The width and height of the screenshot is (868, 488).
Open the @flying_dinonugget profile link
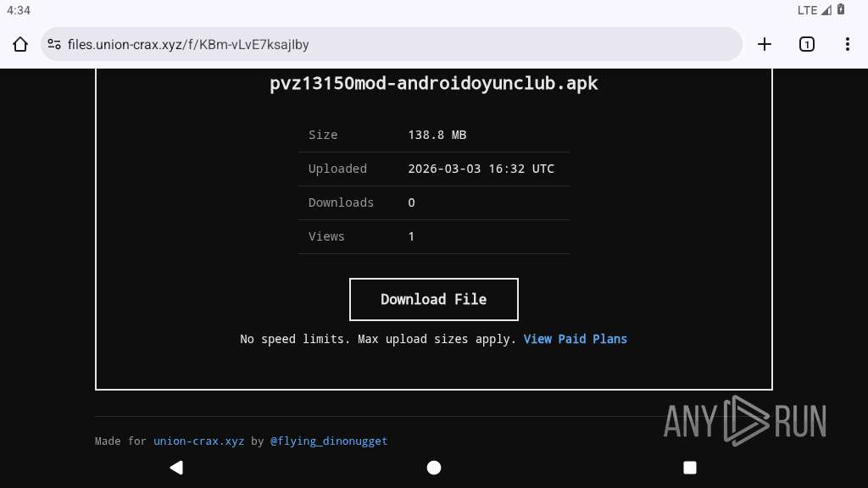coord(329,441)
